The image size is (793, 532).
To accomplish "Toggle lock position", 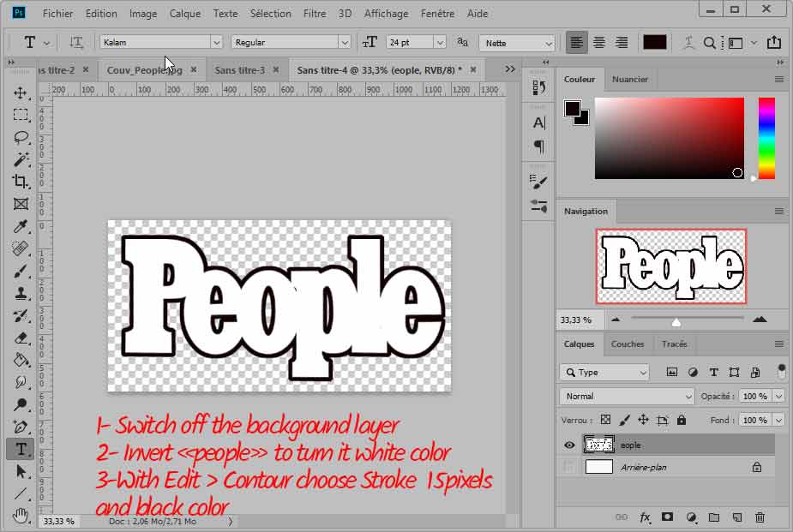I will pyautogui.click(x=643, y=420).
